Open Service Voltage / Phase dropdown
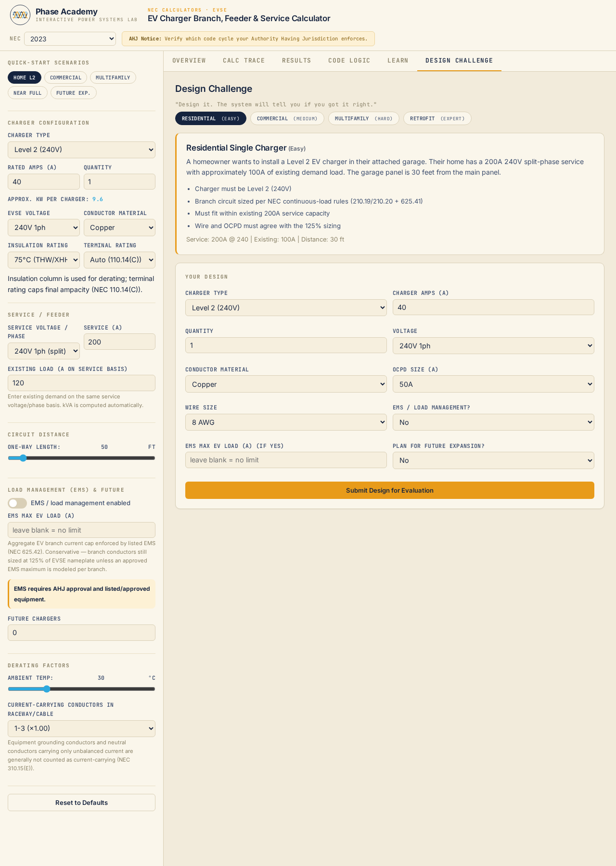The image size is (616, 866). click(x=44, y=351)
